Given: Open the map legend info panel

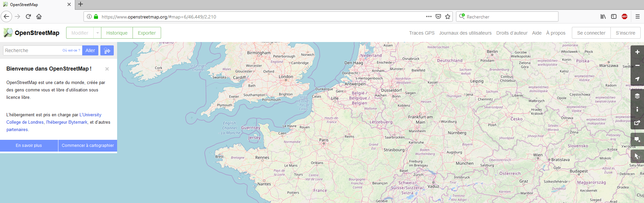Looking at the screenshot, I should pyautogui.click(x=637, y=109).
